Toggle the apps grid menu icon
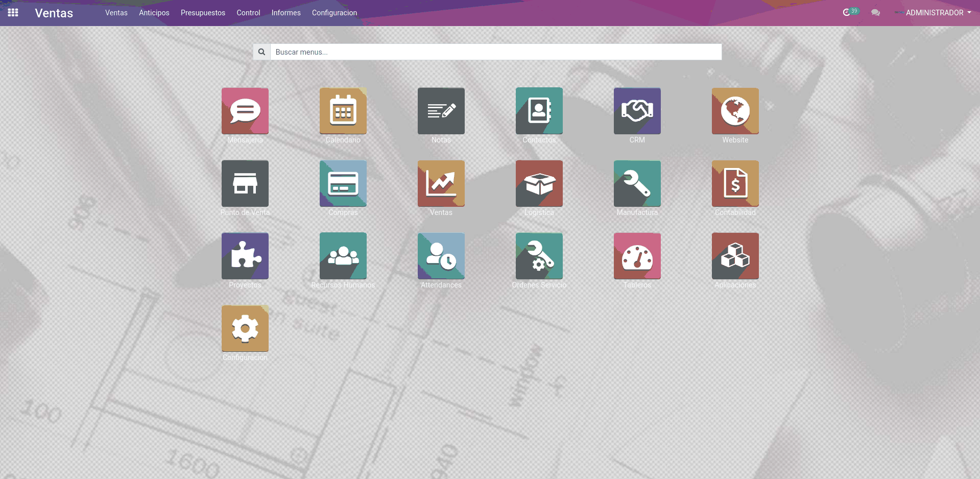 (x=13, y=13)
